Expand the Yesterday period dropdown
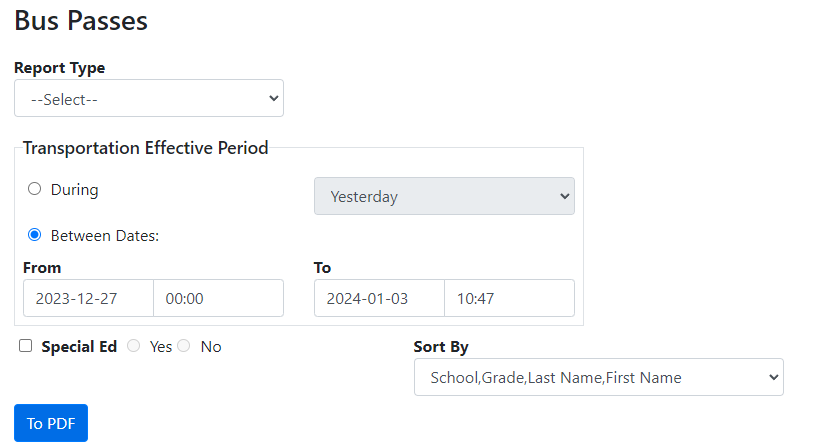This screenshot has height=447, width=830. pos(444,196)
